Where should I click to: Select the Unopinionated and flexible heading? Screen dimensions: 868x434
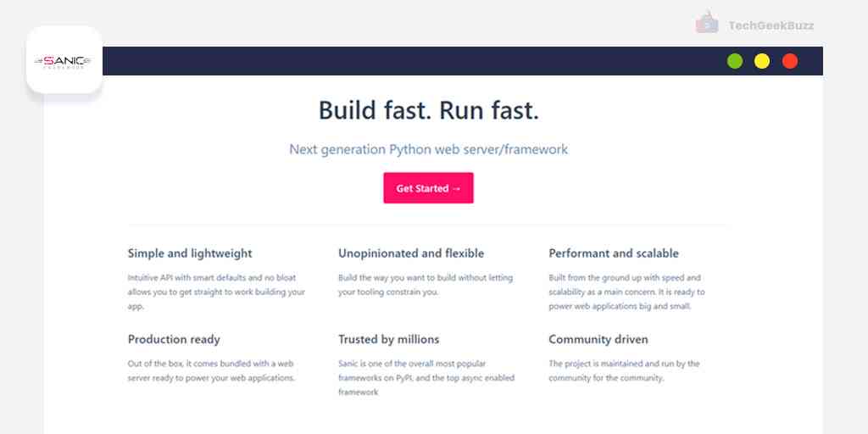pyautogui.click(x=411, y=253)
